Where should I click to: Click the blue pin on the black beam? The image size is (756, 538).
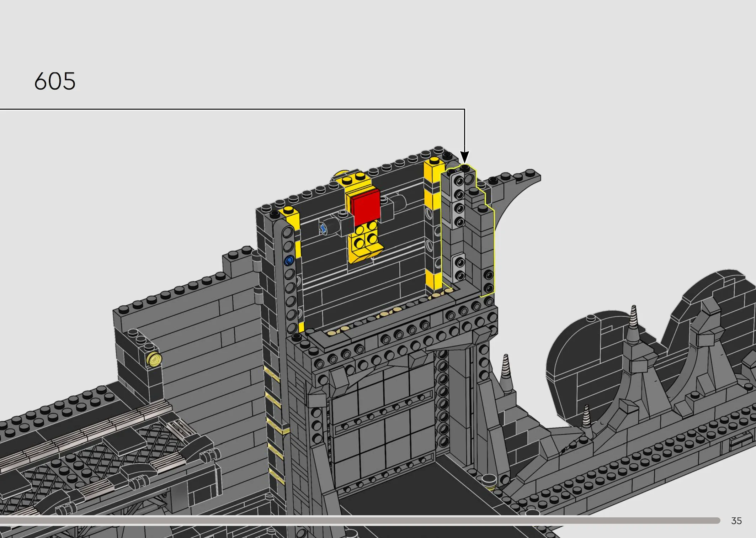pos(289,261)
